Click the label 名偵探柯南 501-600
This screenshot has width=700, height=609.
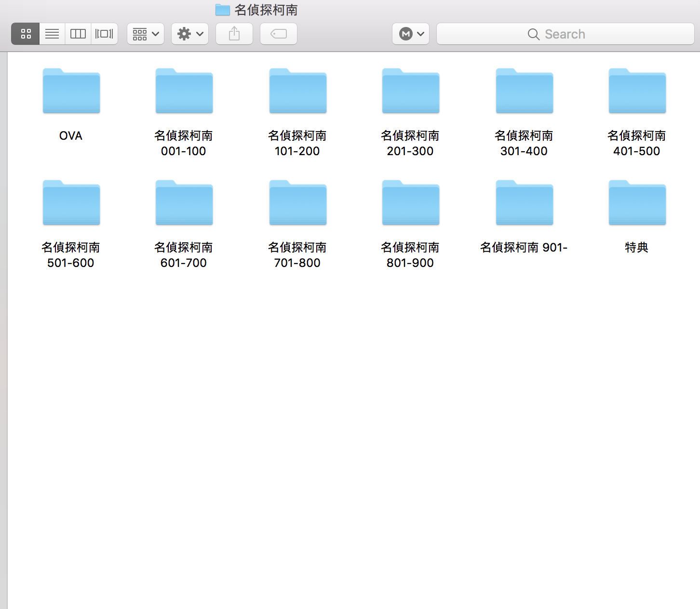(71, 255)
